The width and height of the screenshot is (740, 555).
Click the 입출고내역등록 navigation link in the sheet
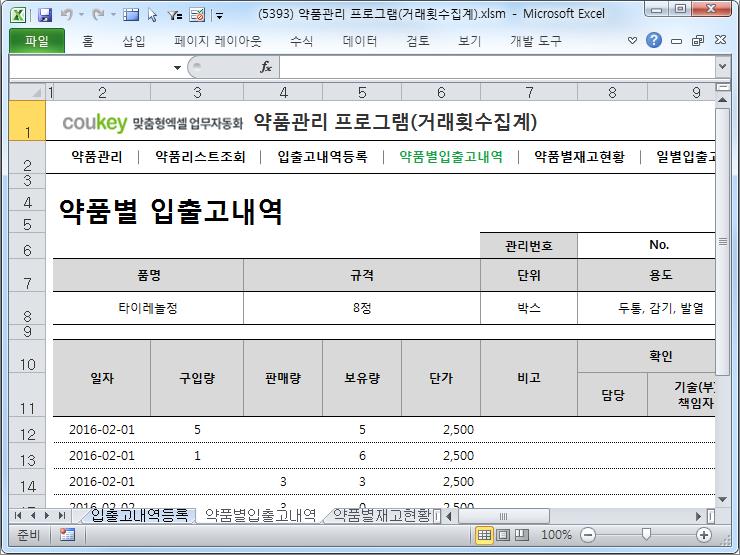(322, 157)
